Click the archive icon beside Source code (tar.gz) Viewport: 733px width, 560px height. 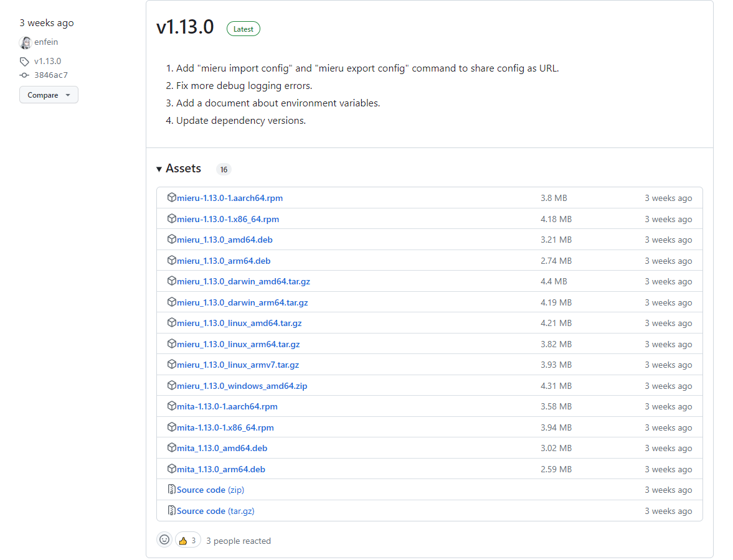point(171,510)
